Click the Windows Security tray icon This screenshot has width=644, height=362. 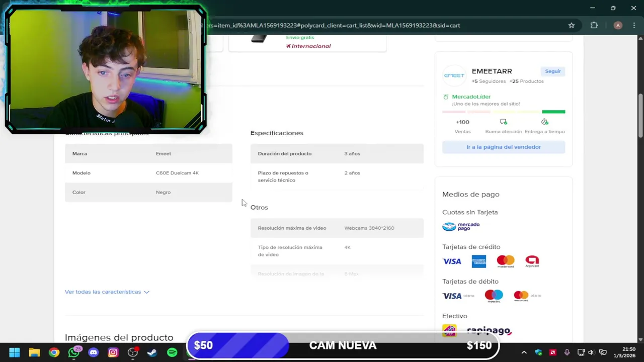tap(538, 352)
